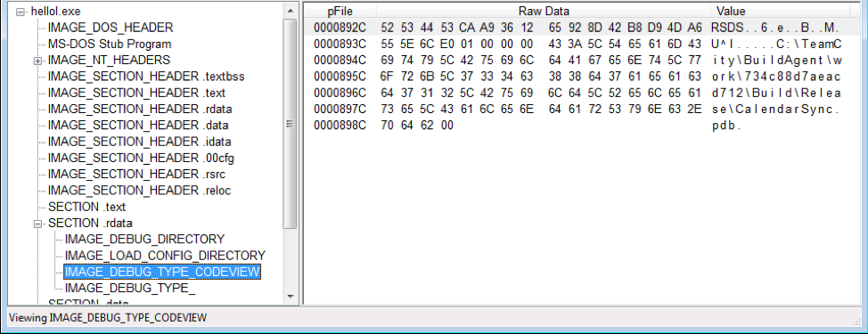
Task: Click the Raw Data column header
Action: tap(544, 11)
